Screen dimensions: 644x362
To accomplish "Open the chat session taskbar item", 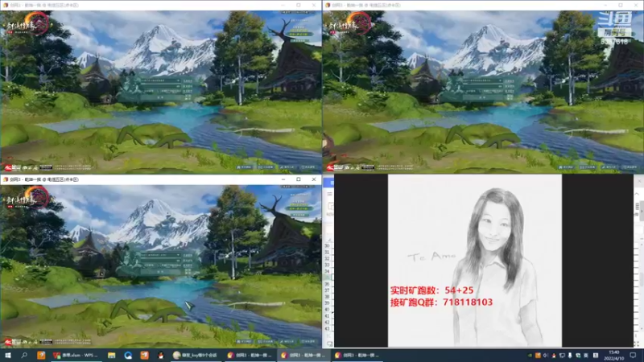I will [x=196, y=356].
